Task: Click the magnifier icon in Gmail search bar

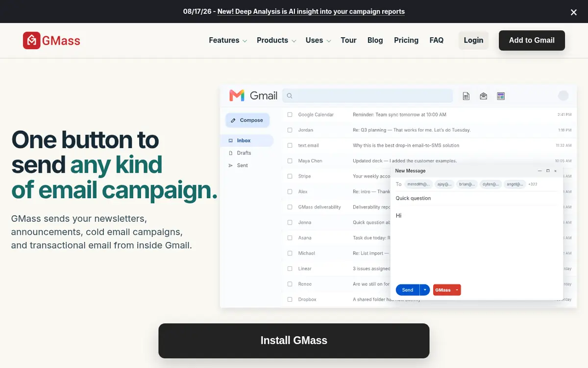Action: (x=290, y=96)
